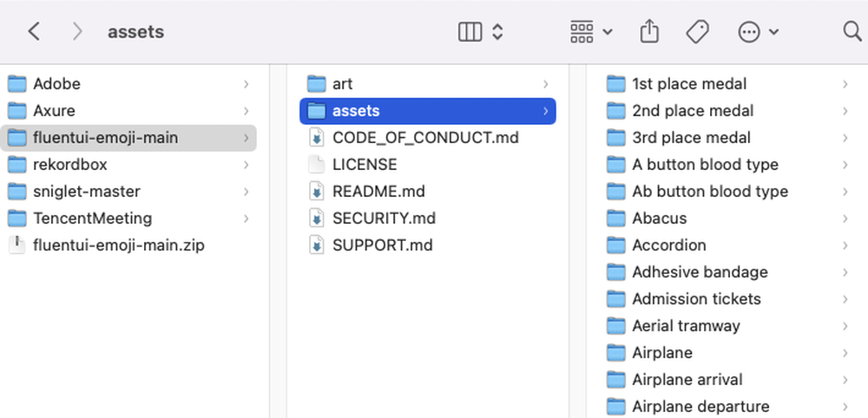Open the More actions ellipsis menu
This screenshot has height=418, width=868.
(759, 31)
